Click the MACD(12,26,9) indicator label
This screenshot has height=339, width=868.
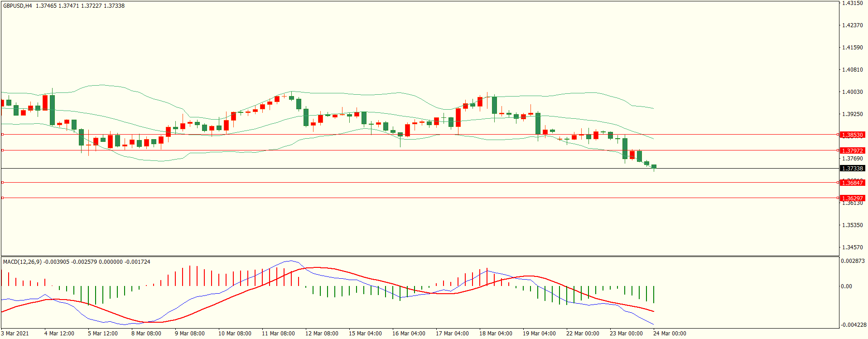pos(22,262)
